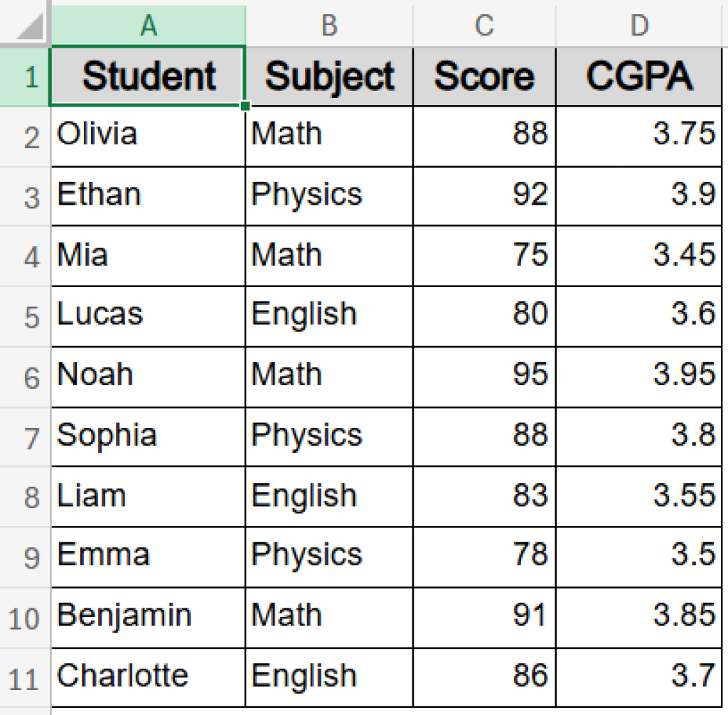This screenshot has width=728, height=715.
Task: Click the Subject header cell
Action: pyautogui.click(x=329, y=77)
